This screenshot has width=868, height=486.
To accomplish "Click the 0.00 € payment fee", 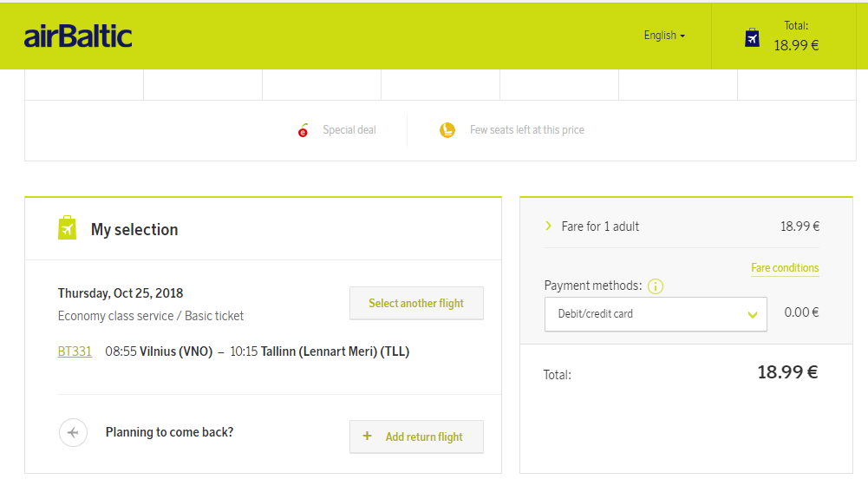I will pyautogui.click(x=801, y=312).
